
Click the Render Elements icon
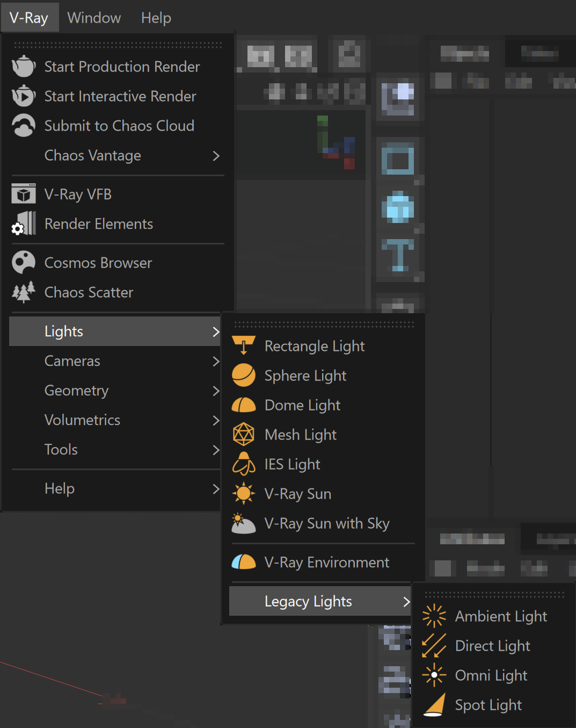coord(24,224)
